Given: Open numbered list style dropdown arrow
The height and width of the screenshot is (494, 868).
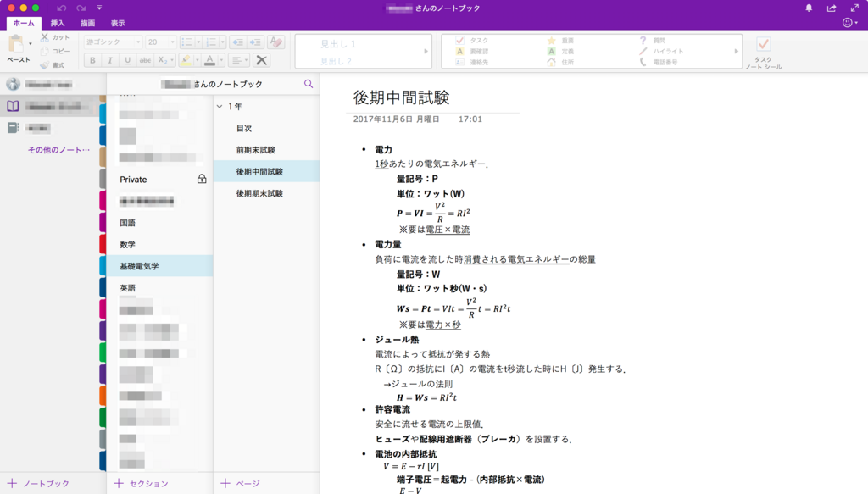Looking at the screenshot, I should (x=223, y=42).
